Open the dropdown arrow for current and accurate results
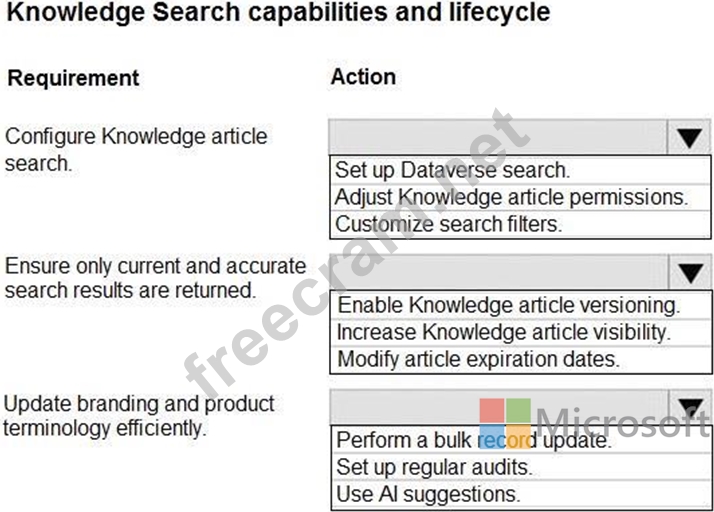The width and height of the screenshot is (714, 512). 687,272
